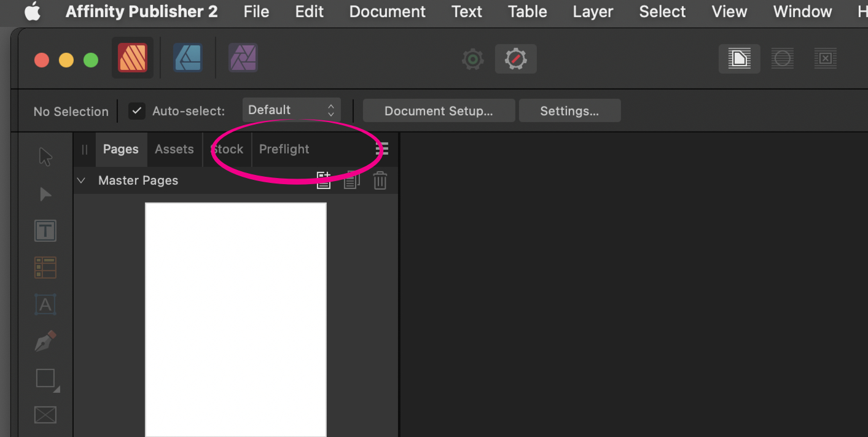Viewport: 868px width, 437px height.
Task: Select the page view mode icon
Action: coord(739,59)
